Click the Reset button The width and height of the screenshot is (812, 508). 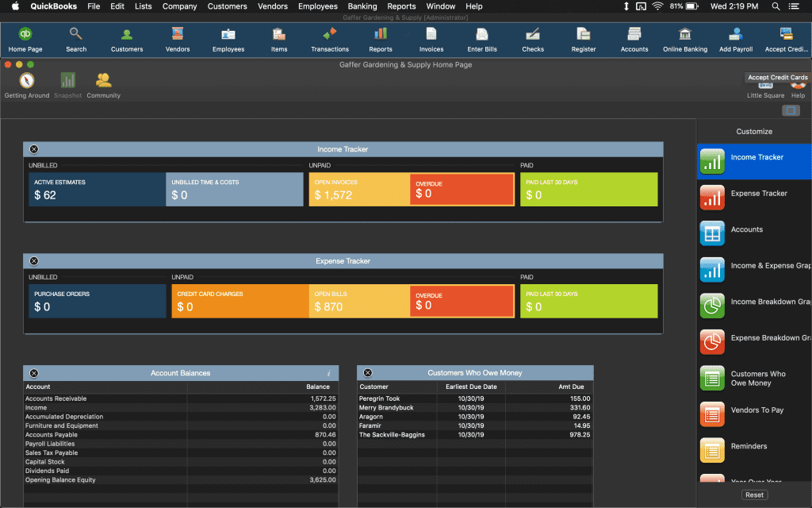(x=755, y=495)
